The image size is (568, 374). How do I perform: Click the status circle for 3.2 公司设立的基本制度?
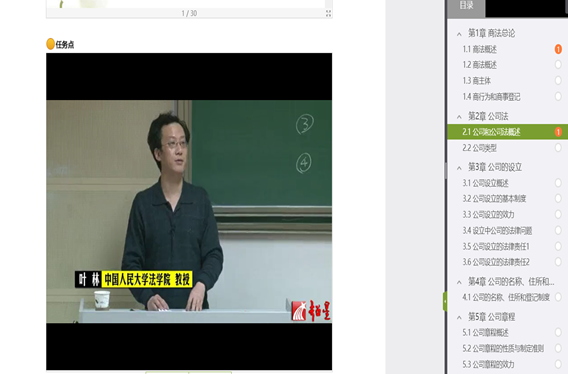pos(558,198)
